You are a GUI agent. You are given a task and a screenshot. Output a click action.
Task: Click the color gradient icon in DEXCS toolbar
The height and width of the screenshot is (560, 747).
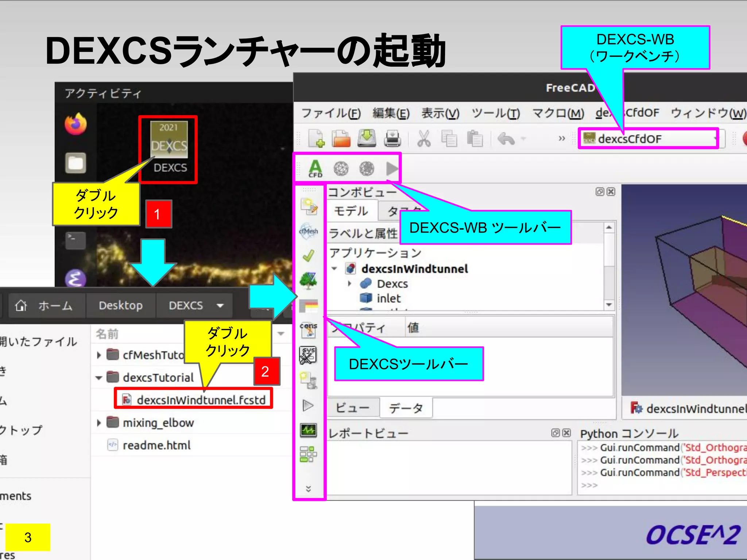pyautogui.click(x=309, y=306)
